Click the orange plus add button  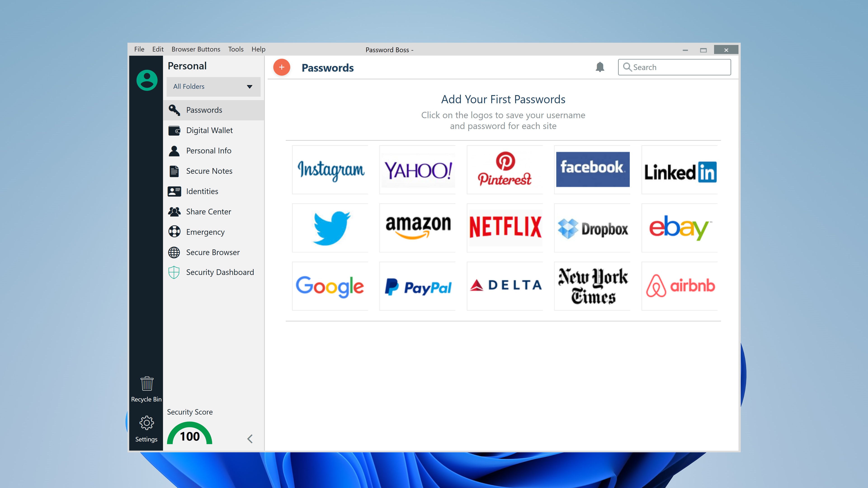281,67
